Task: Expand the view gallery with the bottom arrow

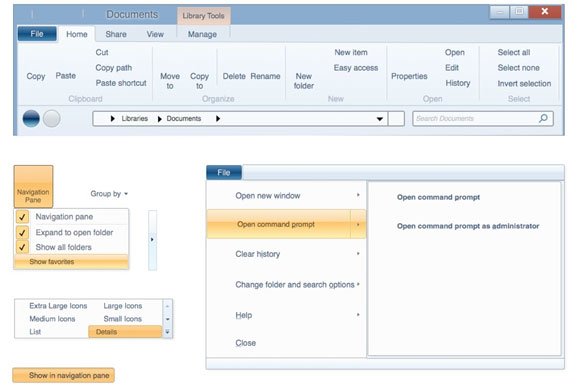Action: click(x=168, y=332)
